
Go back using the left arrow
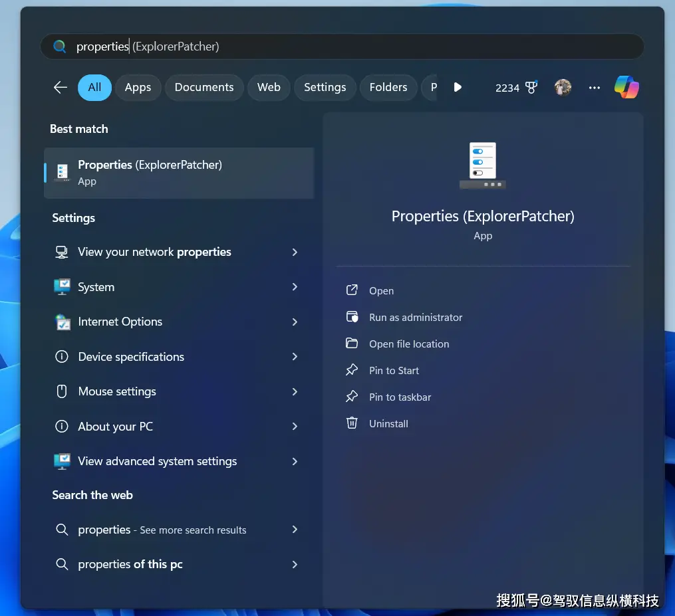coord(61,87)
